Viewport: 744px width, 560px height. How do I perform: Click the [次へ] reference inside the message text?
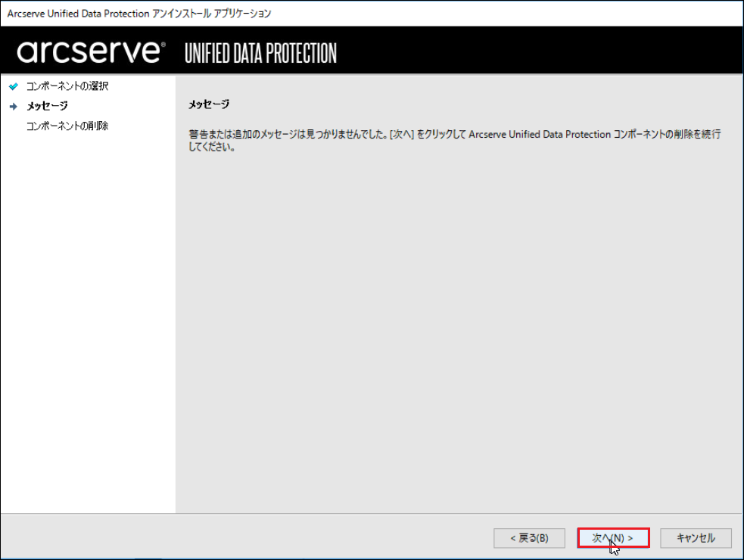402,134
